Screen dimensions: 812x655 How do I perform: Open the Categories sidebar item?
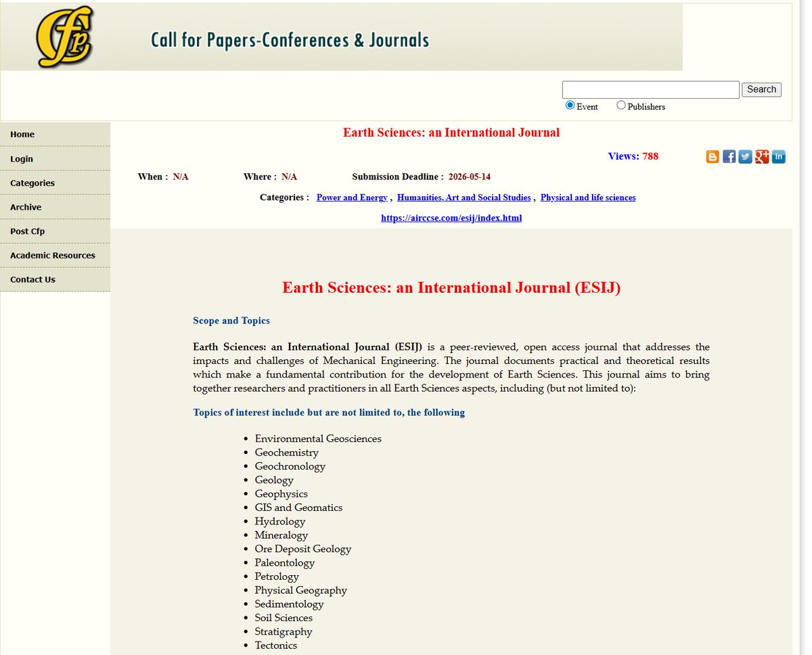[55, 183]
